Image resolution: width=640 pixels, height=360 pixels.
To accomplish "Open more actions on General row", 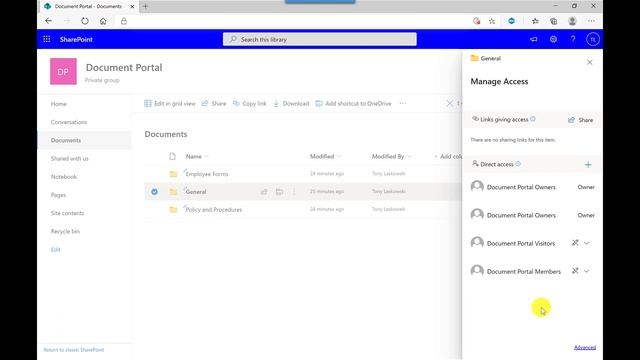I will point(294,191).
